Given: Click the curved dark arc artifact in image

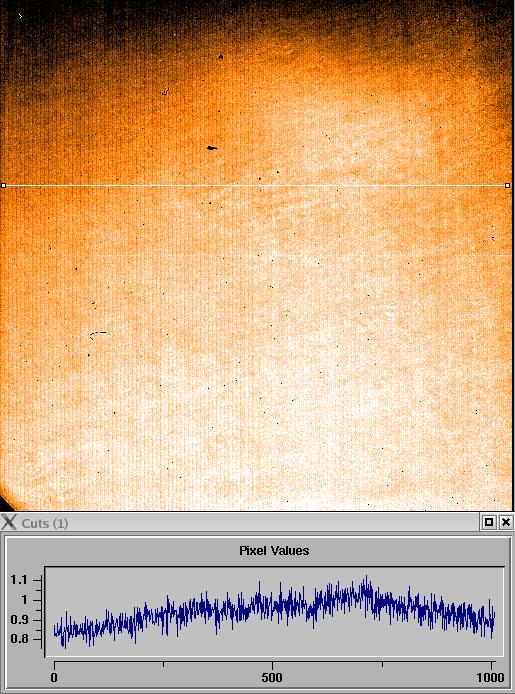Looking at the screenshot, I should click(99, 335).
